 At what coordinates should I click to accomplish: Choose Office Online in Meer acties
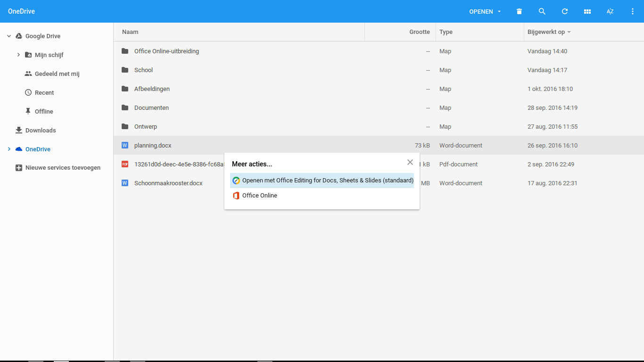322,196
